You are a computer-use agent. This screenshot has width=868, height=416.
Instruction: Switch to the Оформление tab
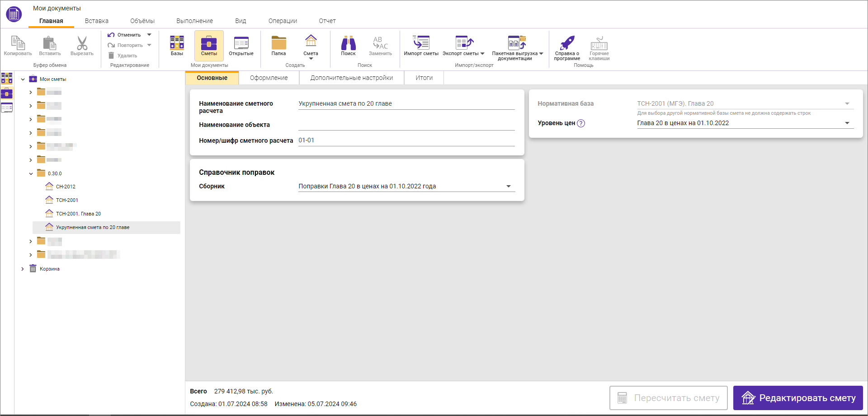269,78
